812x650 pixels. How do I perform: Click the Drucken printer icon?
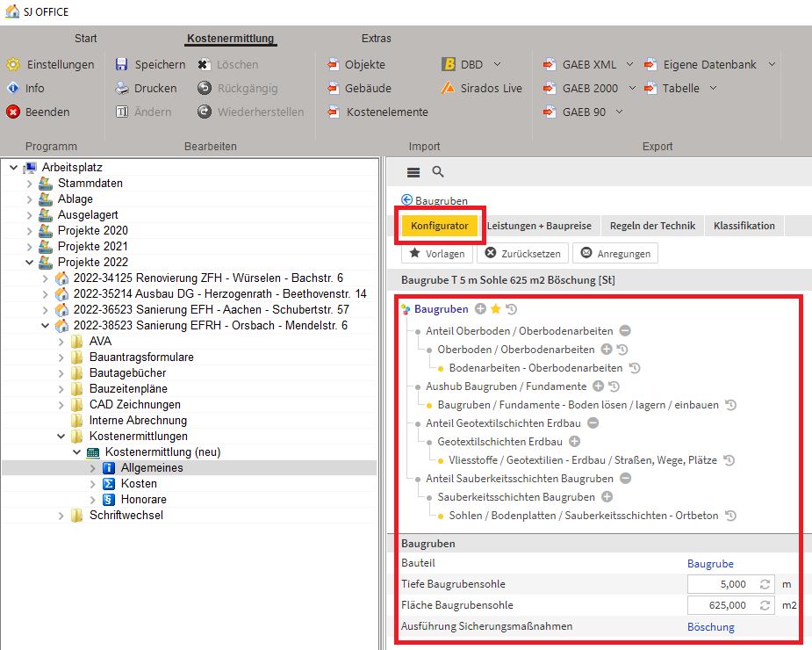122,88
